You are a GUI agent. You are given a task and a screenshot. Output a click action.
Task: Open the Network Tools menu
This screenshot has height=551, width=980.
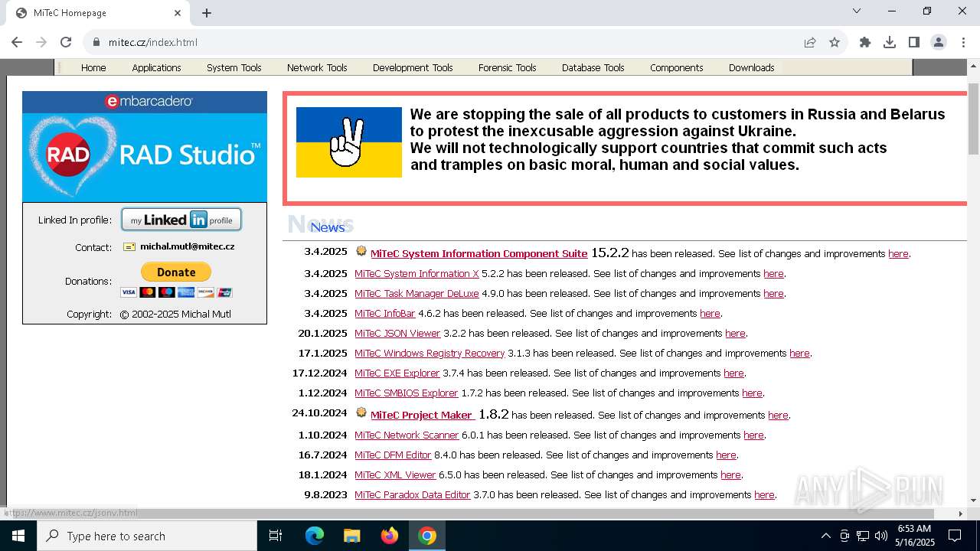tap(317, 67)
